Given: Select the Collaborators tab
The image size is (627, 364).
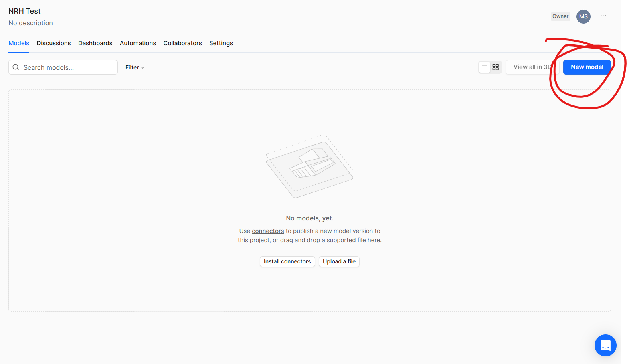Looking at the screenshot, I should pos(182,43).
